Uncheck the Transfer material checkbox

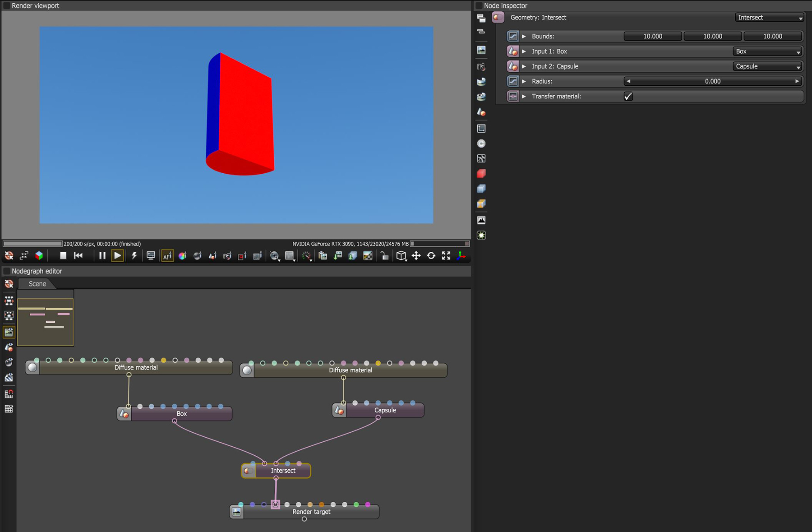click(628, 96)
